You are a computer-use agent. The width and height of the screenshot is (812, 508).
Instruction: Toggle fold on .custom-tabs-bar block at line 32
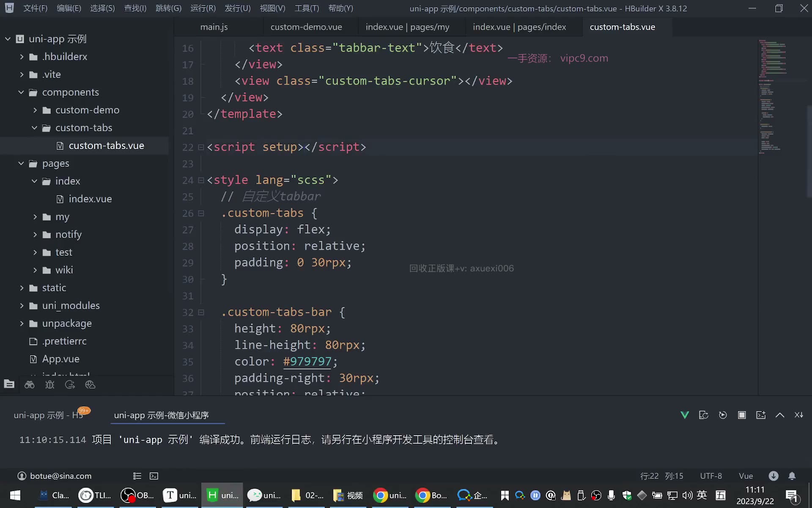201,312
